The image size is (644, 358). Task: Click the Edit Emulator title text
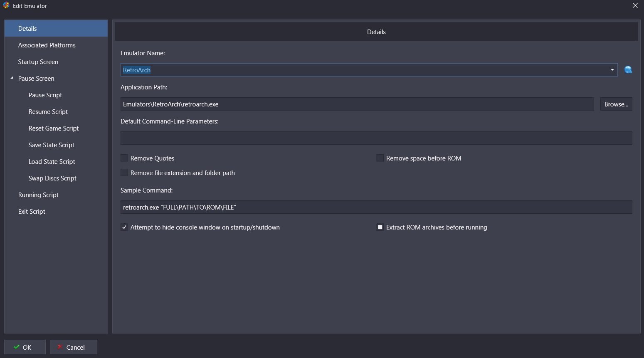point(30,6)
